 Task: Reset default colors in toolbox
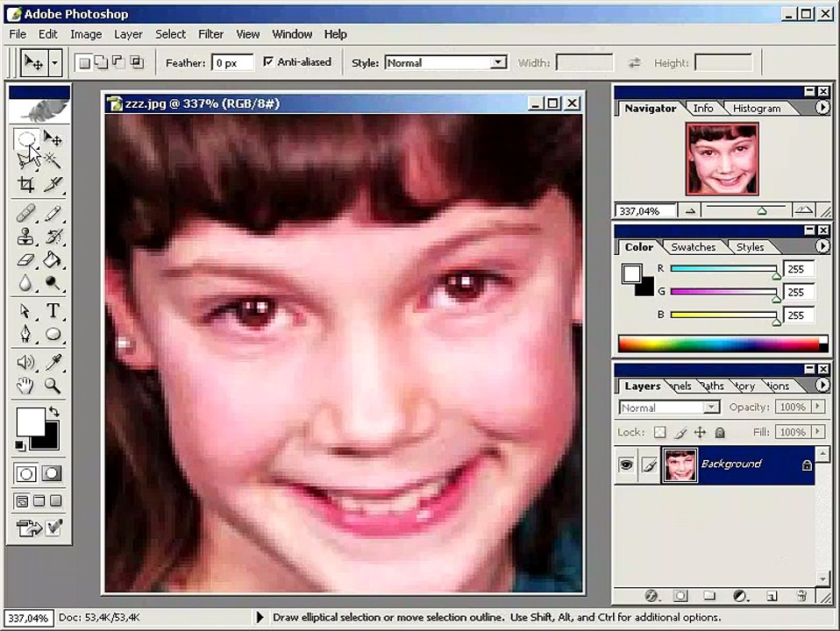20,446
